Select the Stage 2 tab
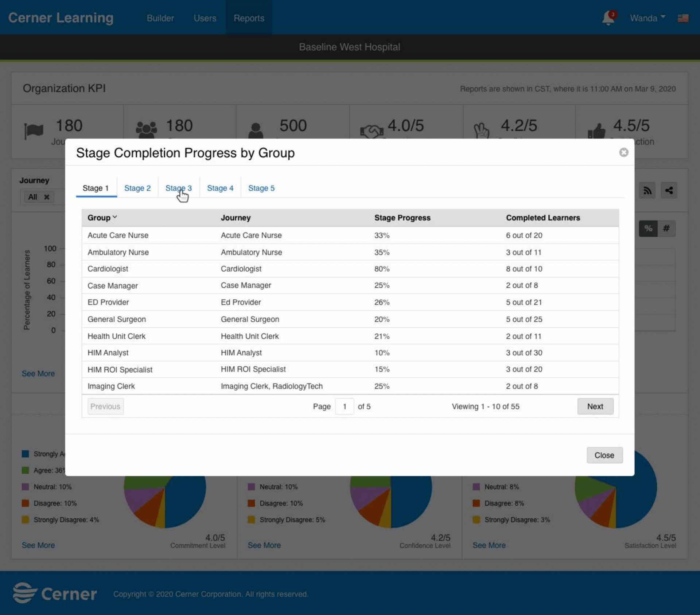The image size is (700, 615). (x=137, y=188)
